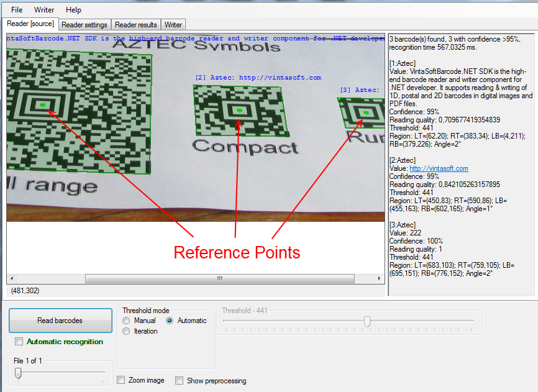The image size is (538, 392).
Task: Open the http://vintasoft.com link in results
Action: coord(439,168)
